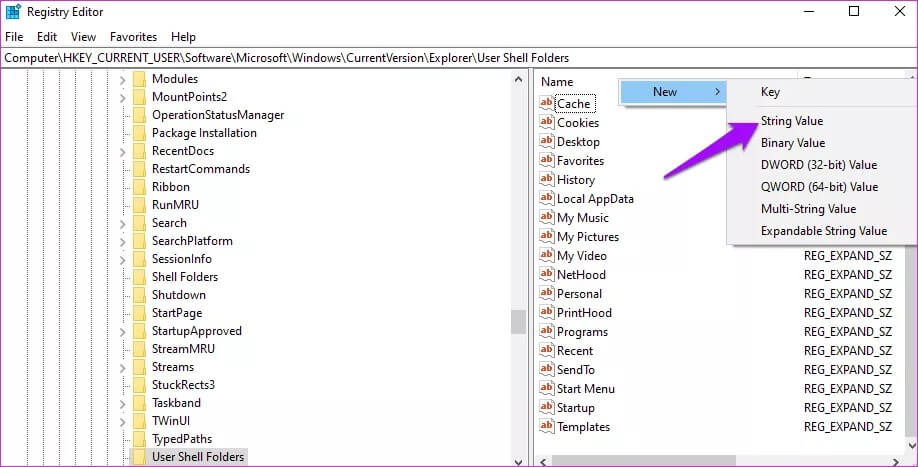The width and height of the screenshot is (918, 467).
Task: Click the folder icon for User Shell Folders
Action: coord(139,457)
